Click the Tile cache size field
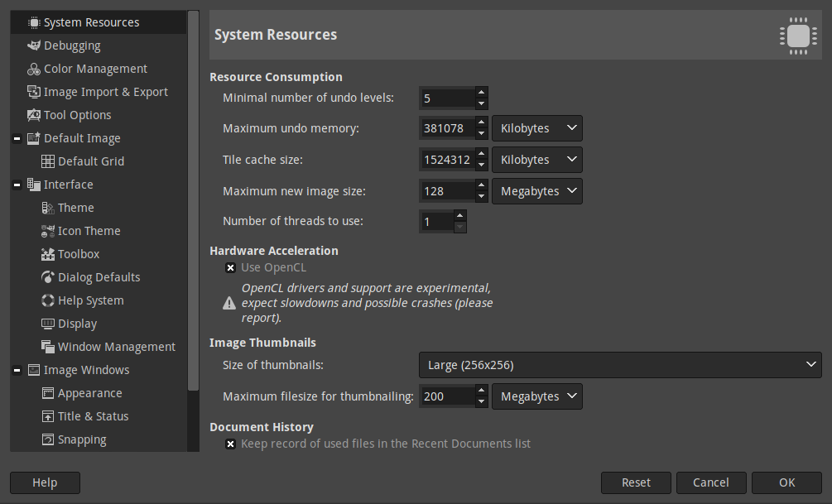 tap(447, 160)
